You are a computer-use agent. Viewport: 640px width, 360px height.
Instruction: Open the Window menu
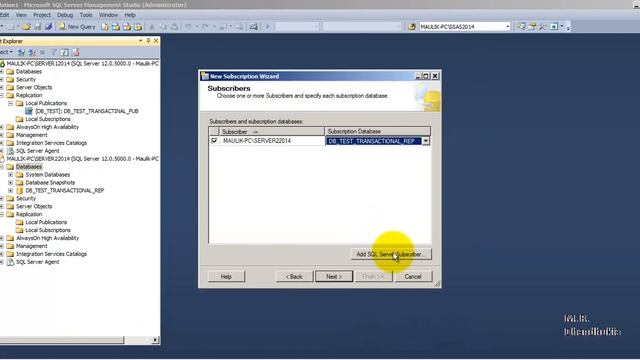point(108,15)
